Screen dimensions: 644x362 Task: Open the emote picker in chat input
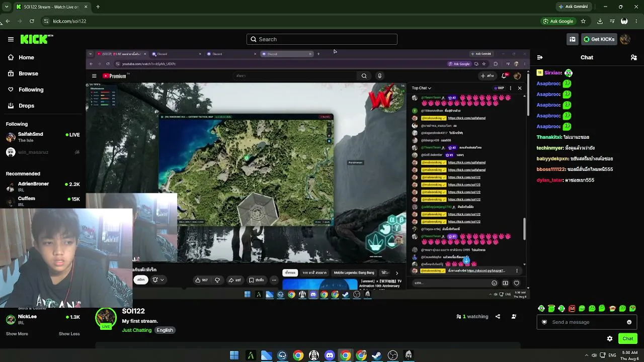tap(629, 322)
